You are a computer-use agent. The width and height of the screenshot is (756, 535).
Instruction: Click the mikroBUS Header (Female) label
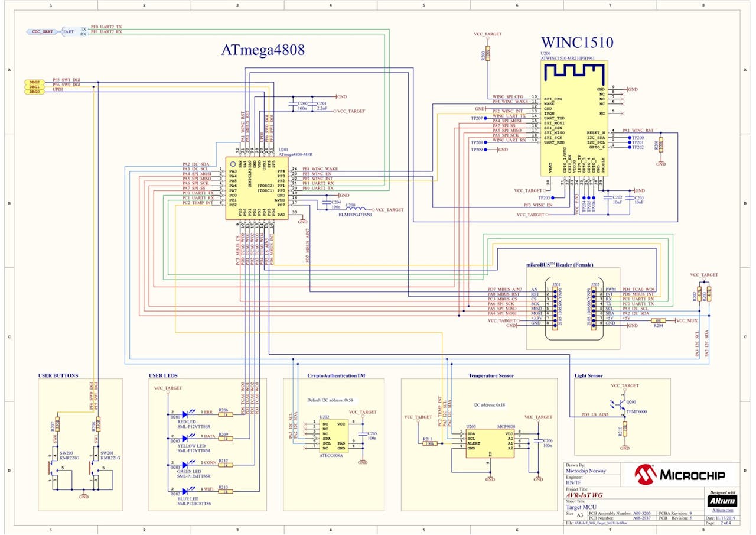559,265
